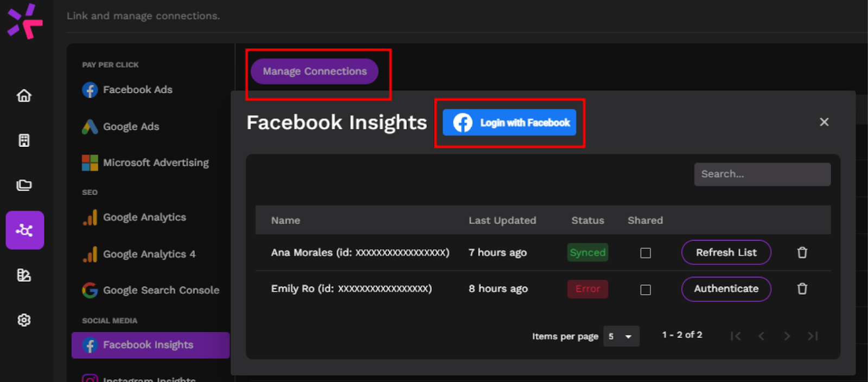This screenshot has width=868, height=382.
Task: Click the Manage Connections button
Action: (x=315, y=72)
